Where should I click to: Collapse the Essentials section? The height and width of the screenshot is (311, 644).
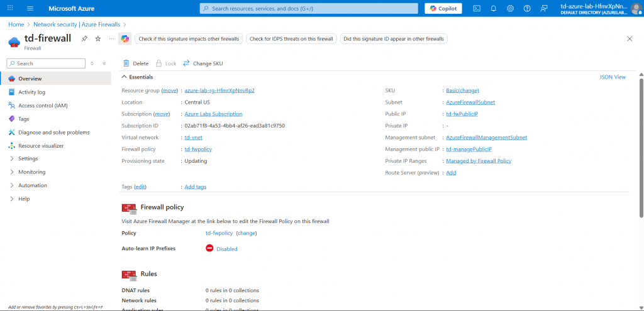(x=124, y=77)
